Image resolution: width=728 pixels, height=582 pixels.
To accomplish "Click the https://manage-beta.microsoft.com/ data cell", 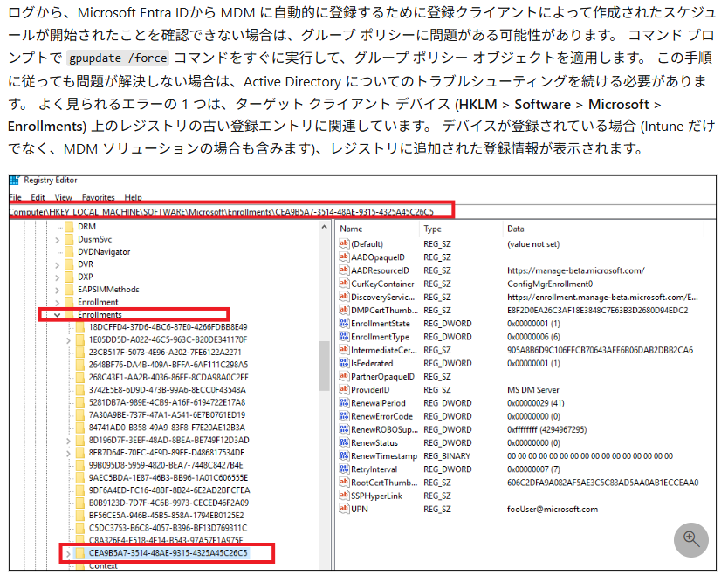I will (576, 270).
